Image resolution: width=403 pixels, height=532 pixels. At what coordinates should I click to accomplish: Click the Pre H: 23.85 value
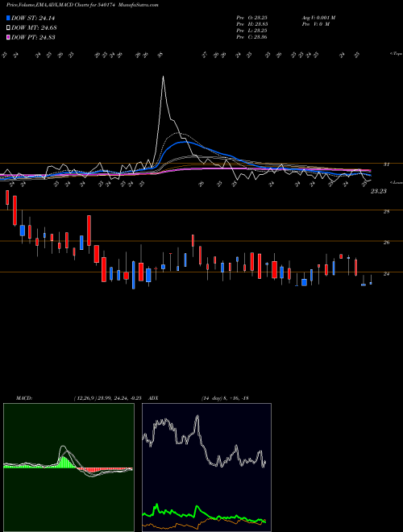pos(251,24)
